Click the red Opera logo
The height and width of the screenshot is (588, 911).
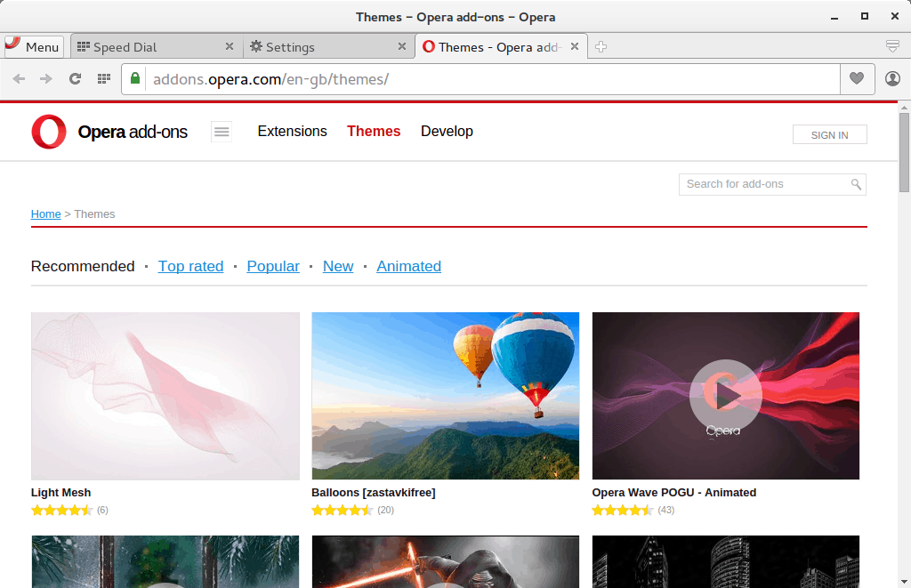pos(49,132)
